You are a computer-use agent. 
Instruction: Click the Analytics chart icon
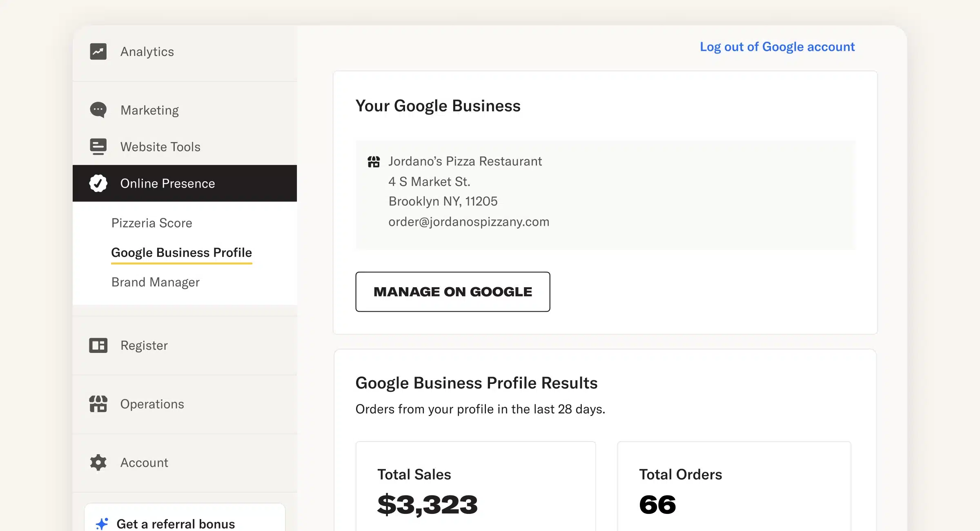pos(98,51)
